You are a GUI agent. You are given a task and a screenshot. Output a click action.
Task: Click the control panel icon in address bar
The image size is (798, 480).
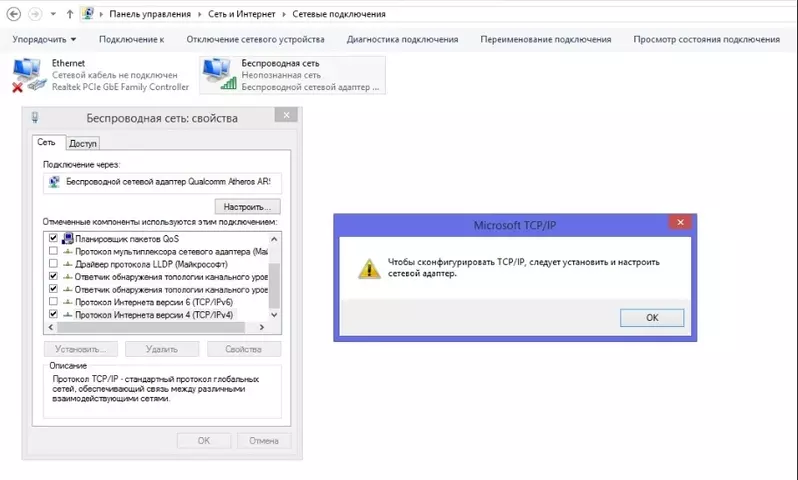pos(88,14)
